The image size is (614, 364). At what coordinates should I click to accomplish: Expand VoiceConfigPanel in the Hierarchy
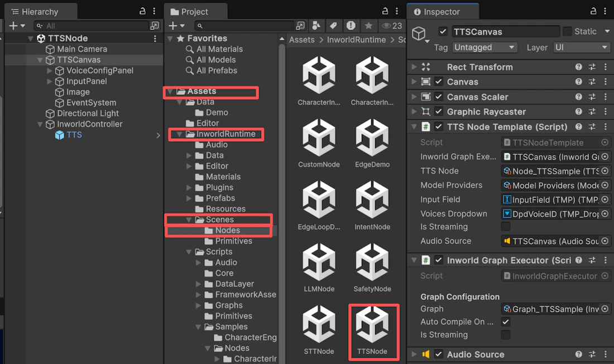coord(49,71)
